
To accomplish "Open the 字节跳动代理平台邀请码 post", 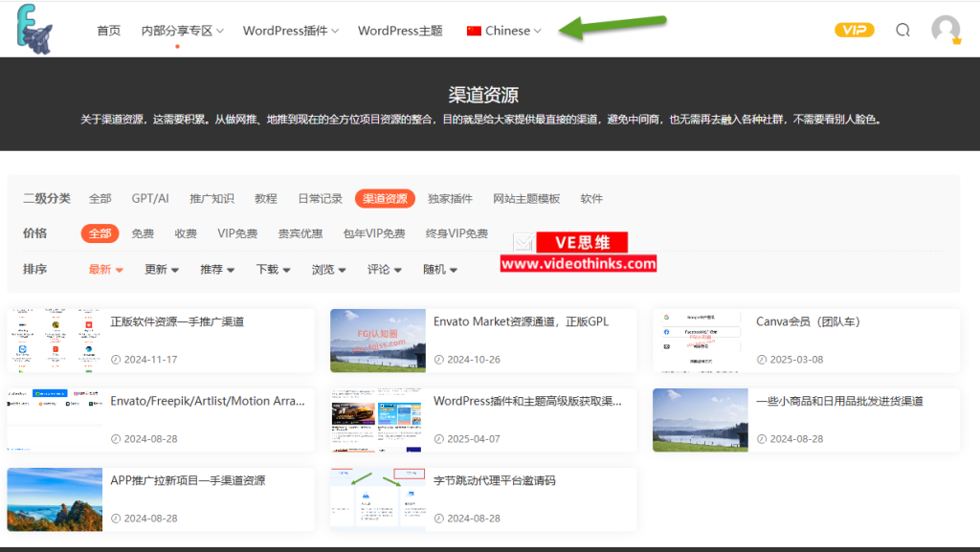I will coord(495,481).
